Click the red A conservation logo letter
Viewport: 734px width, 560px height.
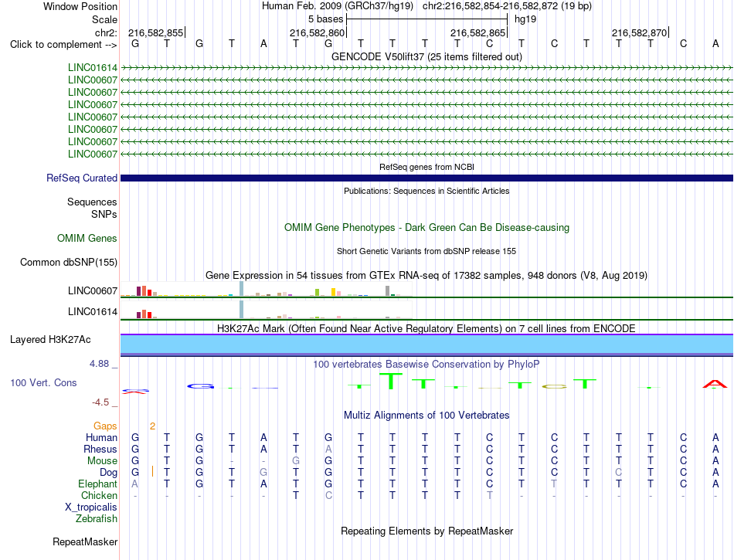point(715,384)
